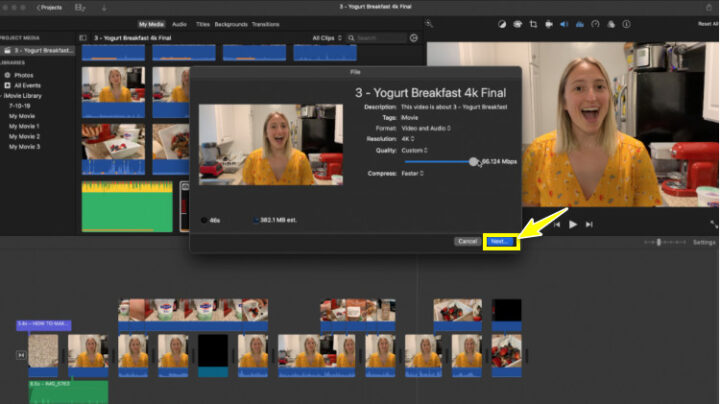Click the bitrate quality slider handle
Viewport: 720px width, 404px height.
[473, 162]
